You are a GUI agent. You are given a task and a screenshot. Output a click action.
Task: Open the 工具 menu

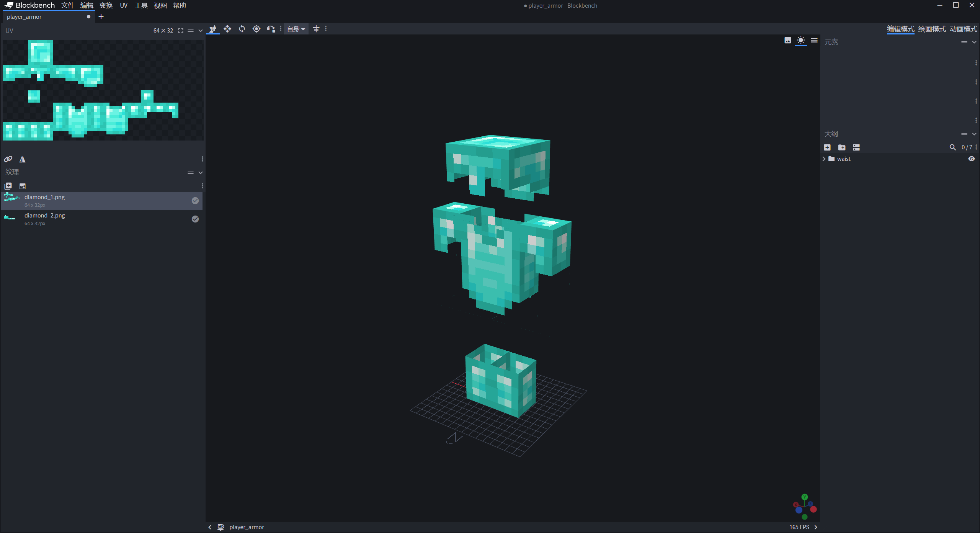pyautogui.click(x=141, y=5)
